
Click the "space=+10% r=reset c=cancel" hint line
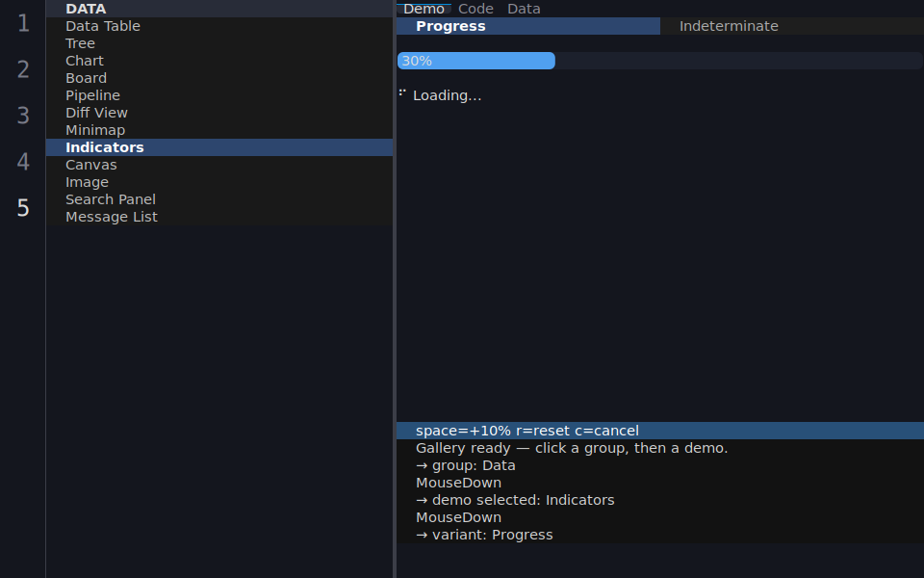coord(660,431)
